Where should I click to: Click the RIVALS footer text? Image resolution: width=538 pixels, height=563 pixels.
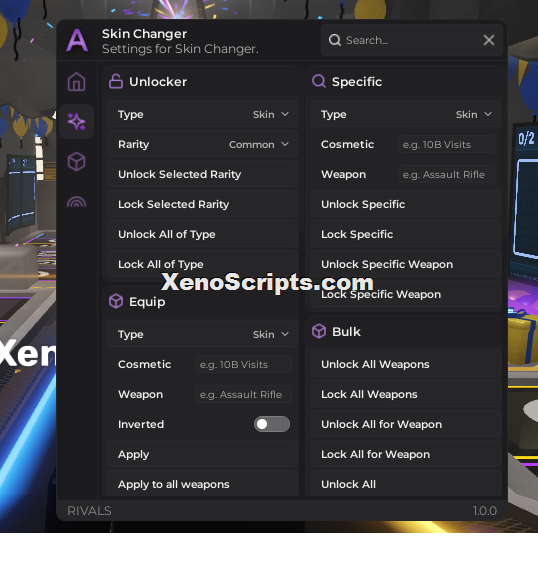coord(89,511)
